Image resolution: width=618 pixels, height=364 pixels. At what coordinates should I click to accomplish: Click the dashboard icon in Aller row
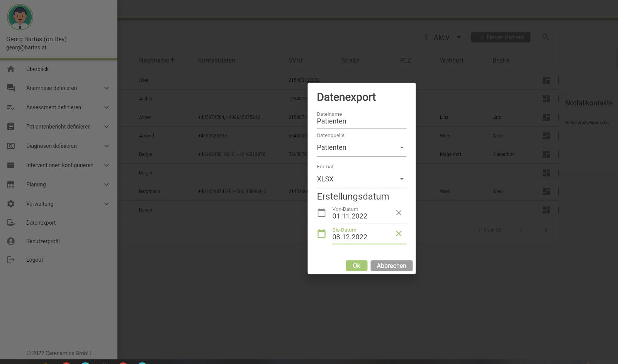pyautogui.click(x=546, y=80)
